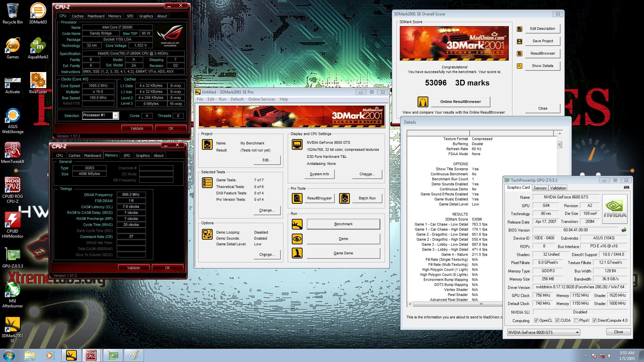This screenshot has width=644, height=362.
Task: Open the Sensors tab in GPU-Z
Action: pyautogui.click(x=540, y=188)
